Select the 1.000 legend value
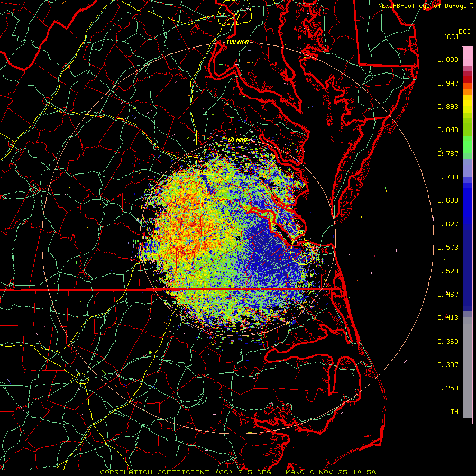 click(448, 59)
